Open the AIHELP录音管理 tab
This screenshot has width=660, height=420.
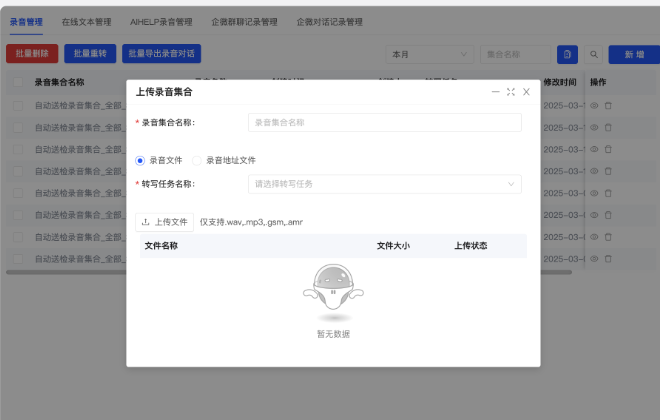tap(162, 21)
